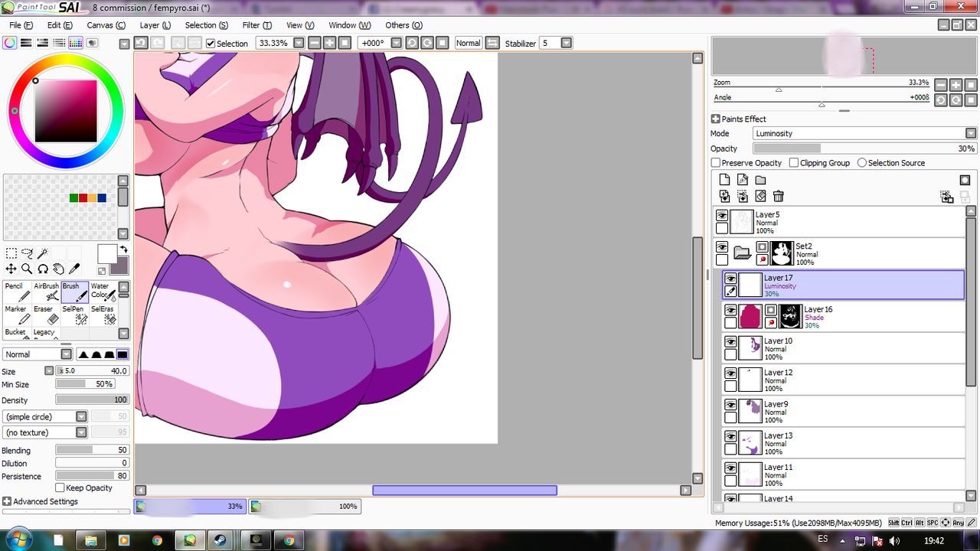Select the Lasso tool
The width and height of the screenshot is (980, 551).
[27, 253]
